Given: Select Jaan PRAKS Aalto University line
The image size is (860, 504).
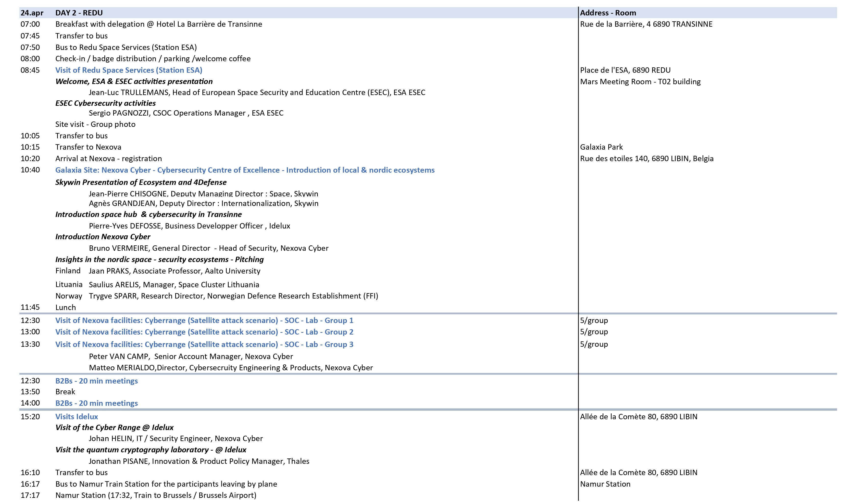Looking at the screenshot, I should tap(174, 271).
